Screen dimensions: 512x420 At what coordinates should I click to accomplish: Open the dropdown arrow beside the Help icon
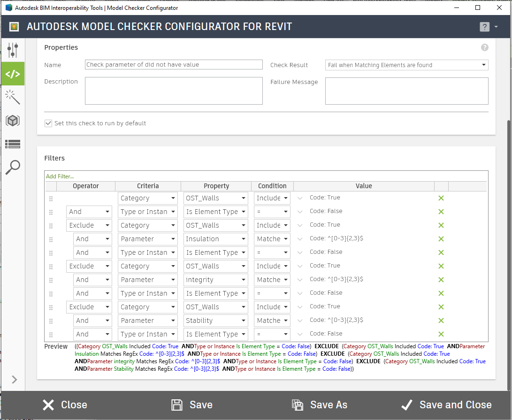(x=496, y=27)
